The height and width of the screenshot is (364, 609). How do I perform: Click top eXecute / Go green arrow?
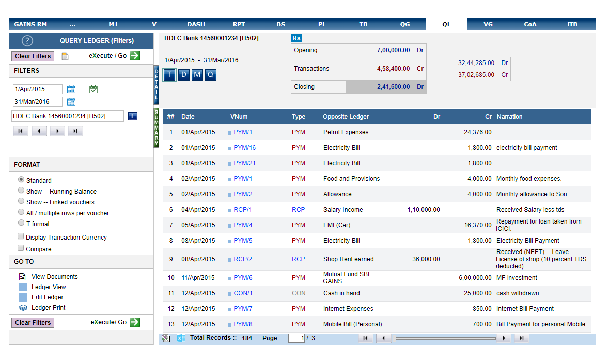(135, 55)
